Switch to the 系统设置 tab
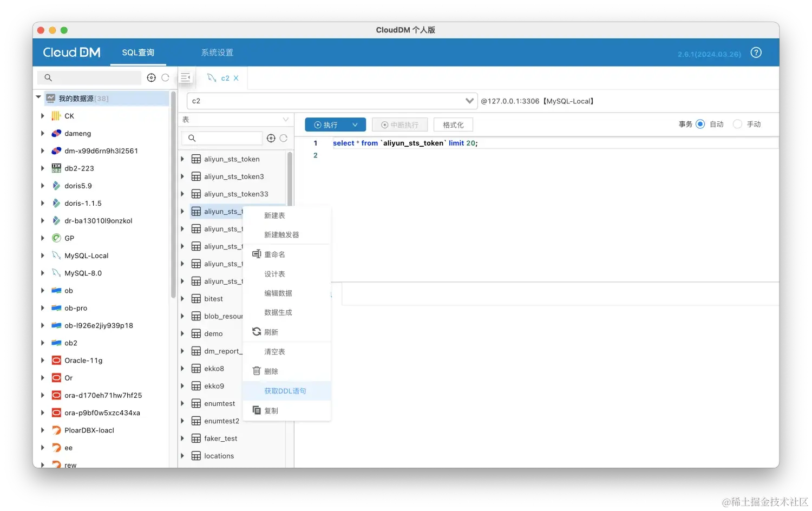This screenshot has width=812, height=511. [x=217, y=53]
